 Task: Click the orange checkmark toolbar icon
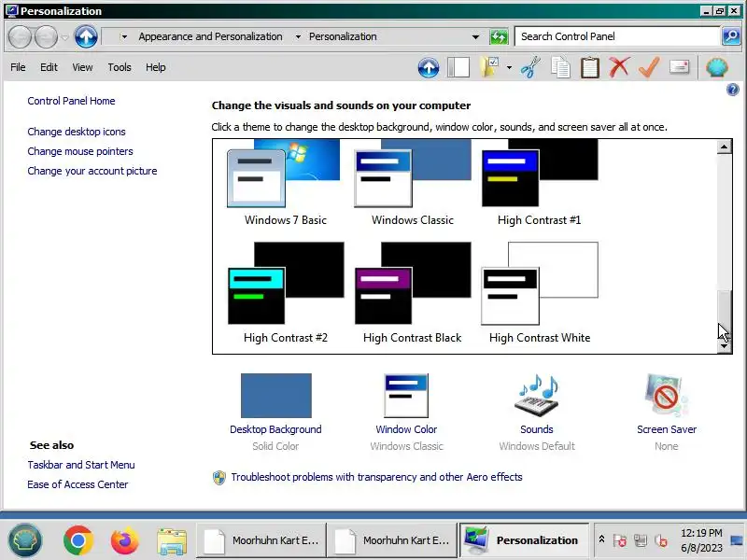649,67
